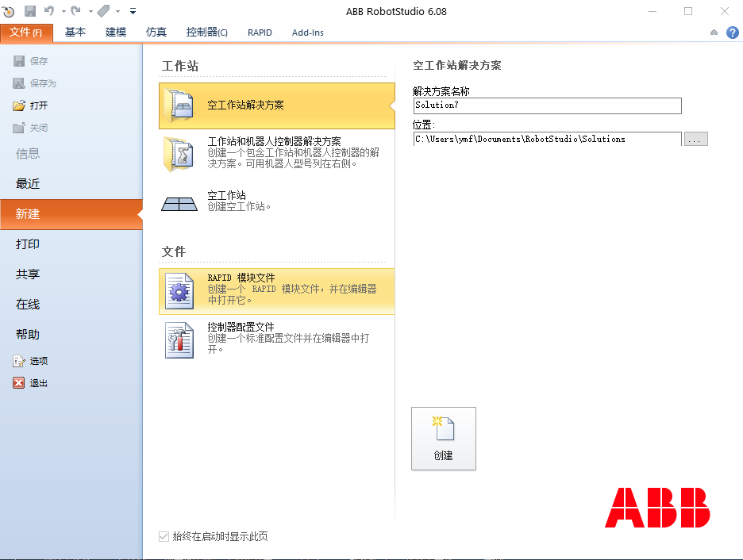Switch to the 仿真 ribbon tab
The height and width of the screenshot is (560, 743).
(156, 33)
